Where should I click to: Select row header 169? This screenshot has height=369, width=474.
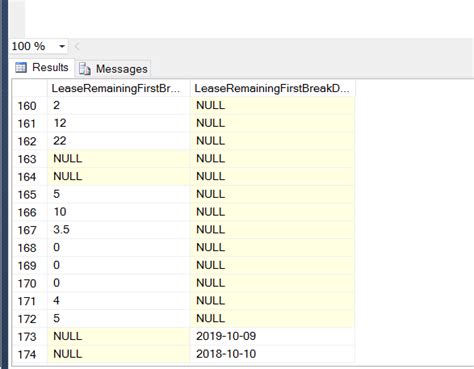click(x=30, y=265)
